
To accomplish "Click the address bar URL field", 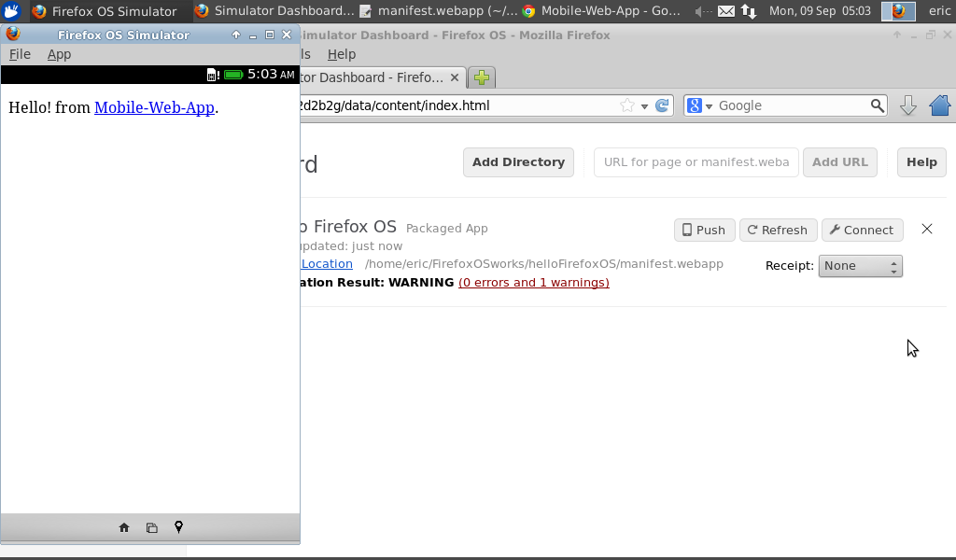I will tap(457, 105).
